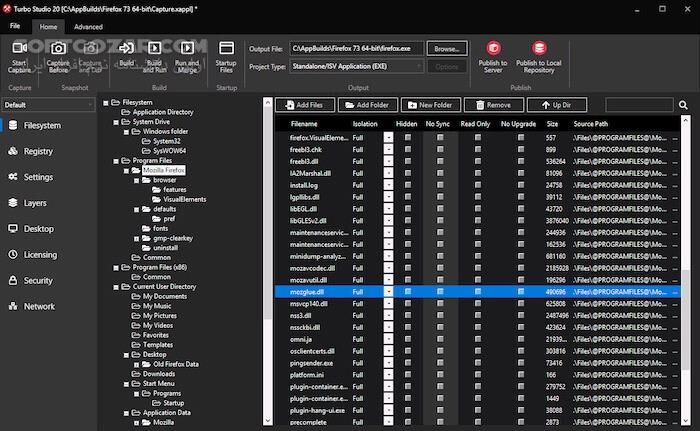Image resolution: width=700 pixels, height=431 pixels.
Task: Open the Project Type dropdown
Action: coord(356,66)
